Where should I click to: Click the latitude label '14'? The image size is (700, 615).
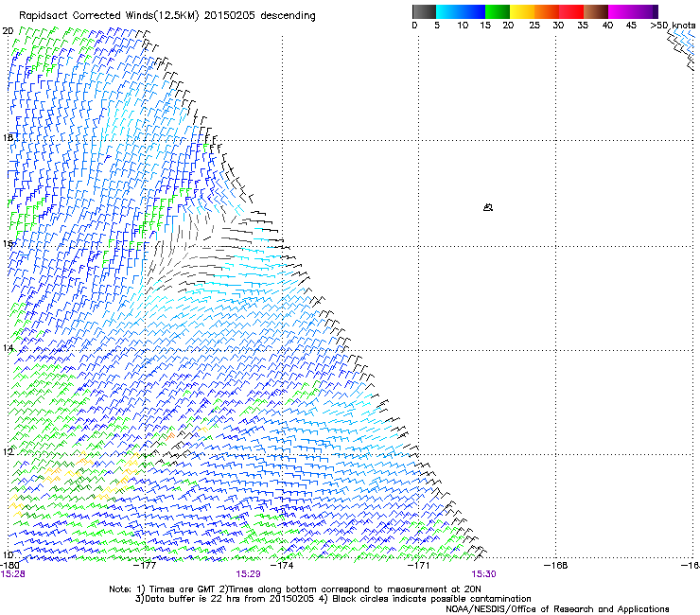click(x=8, y=348)
